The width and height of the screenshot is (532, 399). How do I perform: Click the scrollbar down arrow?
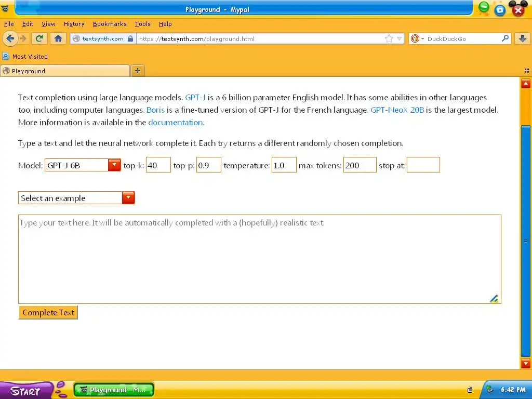point(526,363)
